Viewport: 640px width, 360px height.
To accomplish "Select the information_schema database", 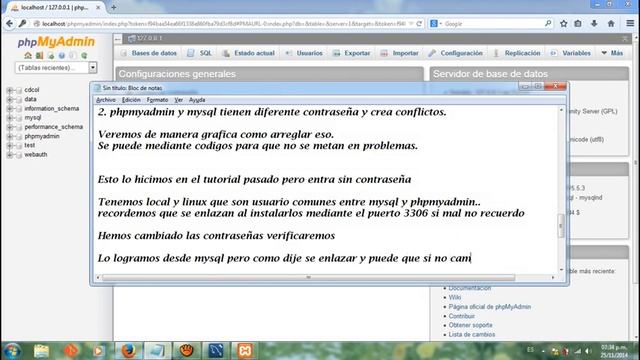I will click(51, 109).
